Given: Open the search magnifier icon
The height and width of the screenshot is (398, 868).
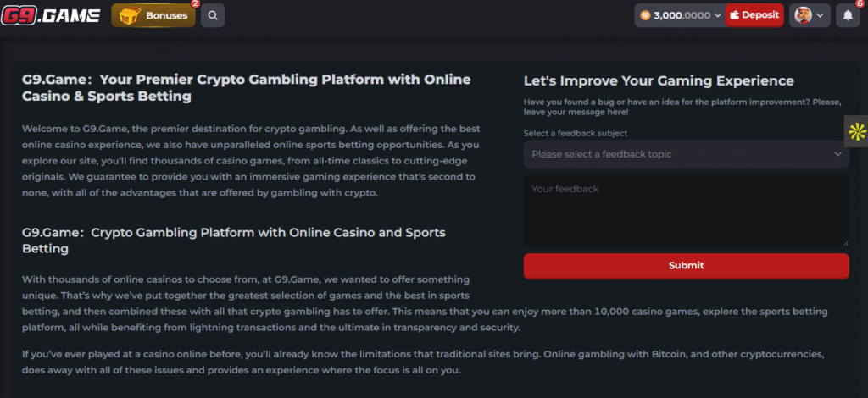Looking at the screenshot, I should pos(213,15).
